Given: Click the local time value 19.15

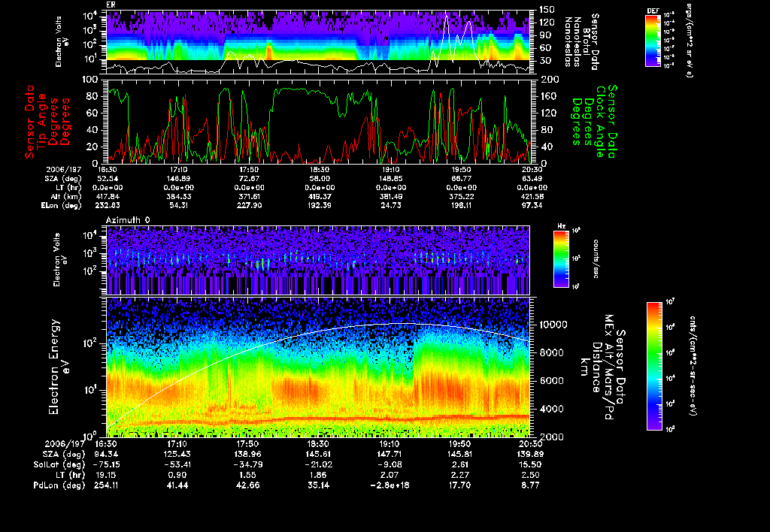Looking at the screenshot, I should click(x=106, y=475).
